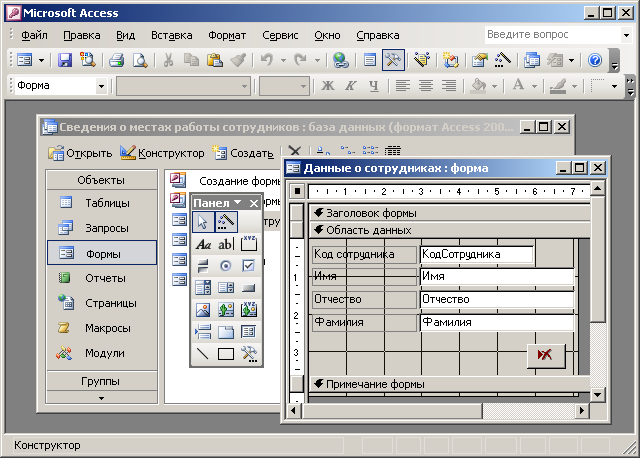Select Отчеты in the Objects pane

click(102, 278)
